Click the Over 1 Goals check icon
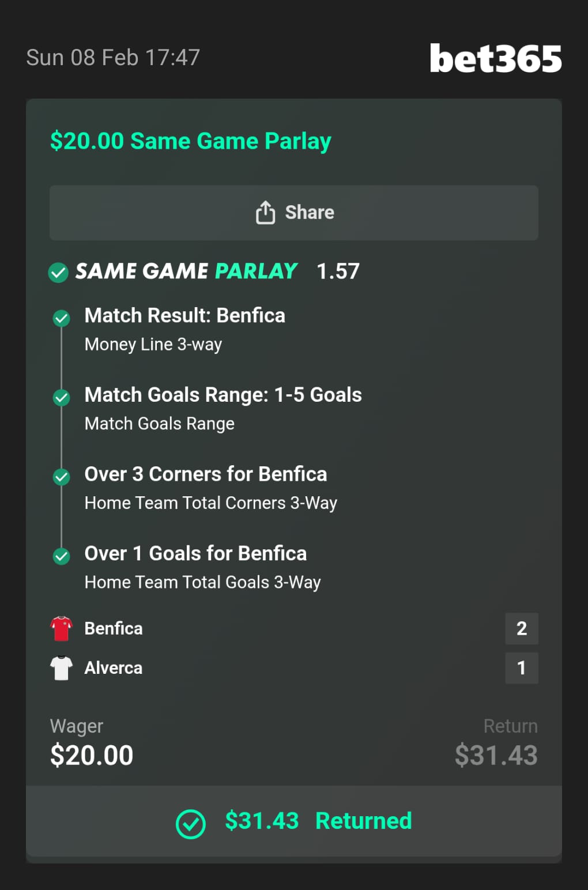The width and height of the screenshot is (588, 890). [x=62, y=556]
